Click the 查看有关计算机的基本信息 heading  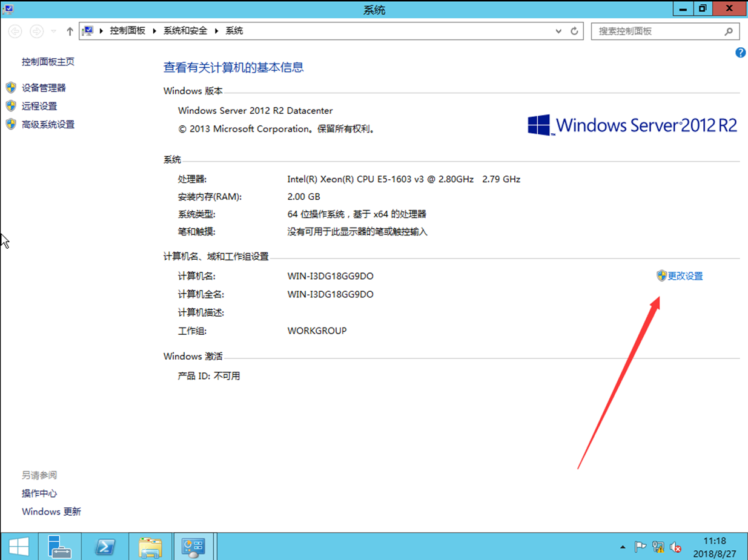click(234, 67)
